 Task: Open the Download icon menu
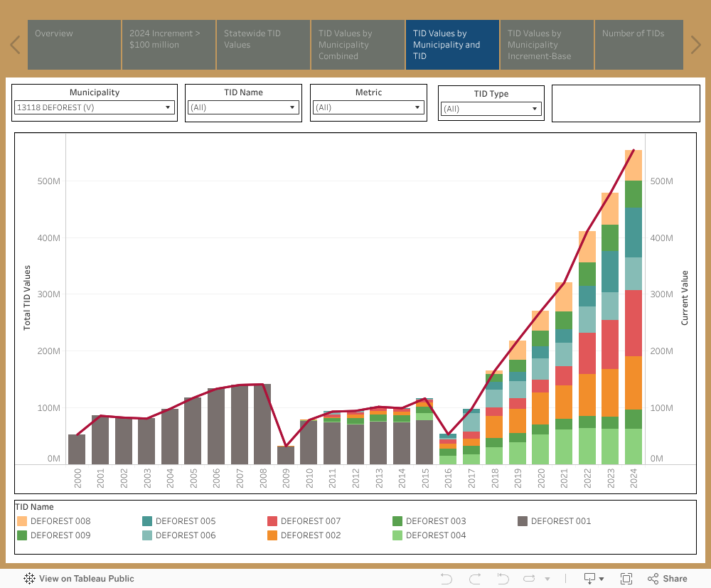click(593, 579)
